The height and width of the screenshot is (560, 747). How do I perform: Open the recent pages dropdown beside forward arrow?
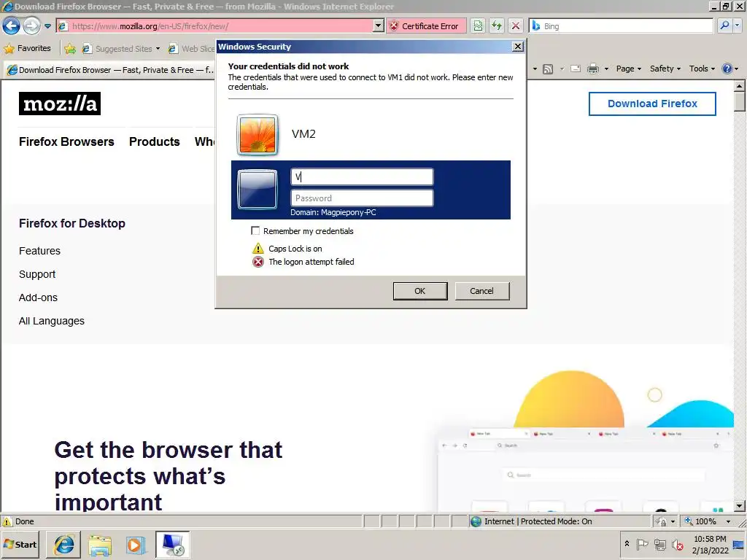pos(47,26)
